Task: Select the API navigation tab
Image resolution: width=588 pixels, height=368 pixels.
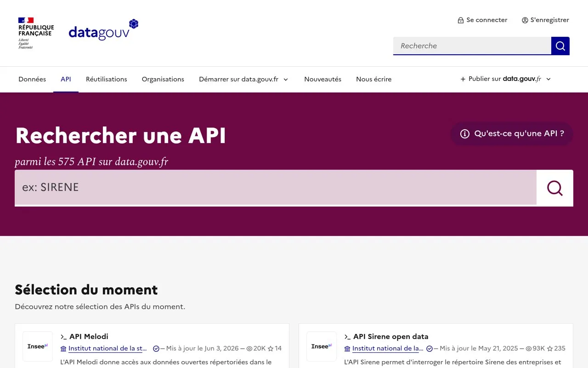Action: coord(66,79)
